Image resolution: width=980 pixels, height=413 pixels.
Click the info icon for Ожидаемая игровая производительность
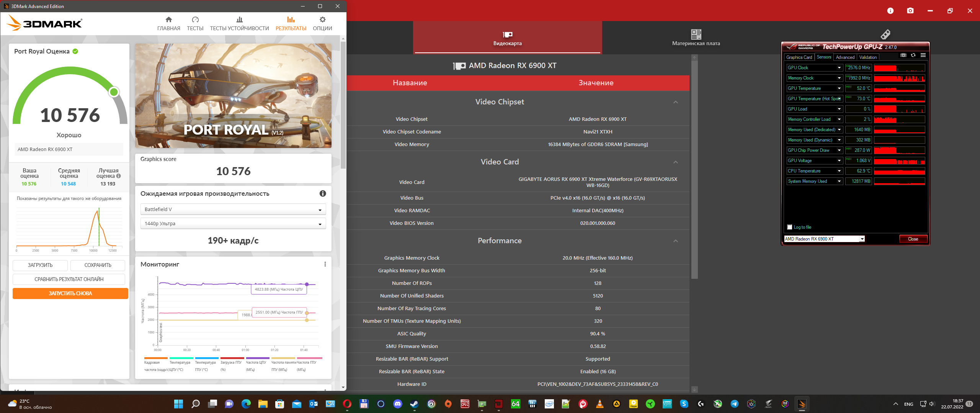[x=323, y=193]
